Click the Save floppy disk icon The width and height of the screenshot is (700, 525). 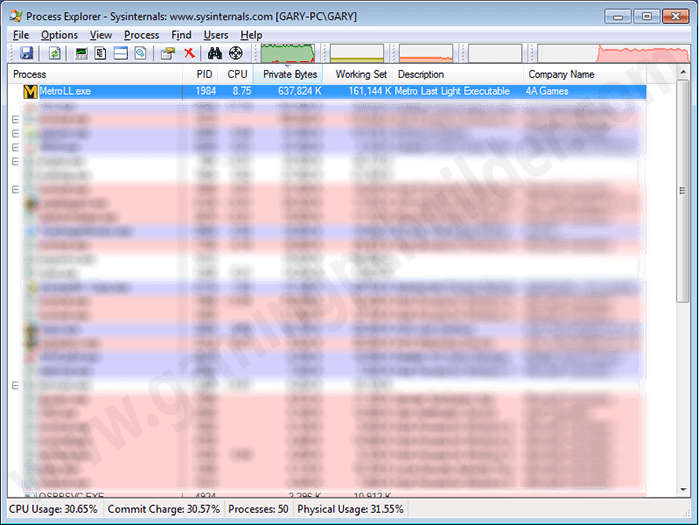pos(26,54)
